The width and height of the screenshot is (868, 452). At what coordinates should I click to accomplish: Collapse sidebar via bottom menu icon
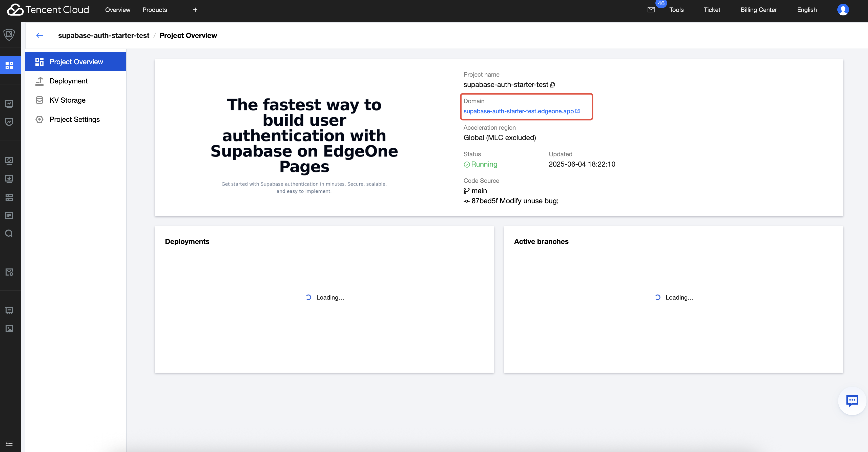(x=9, y=443)
